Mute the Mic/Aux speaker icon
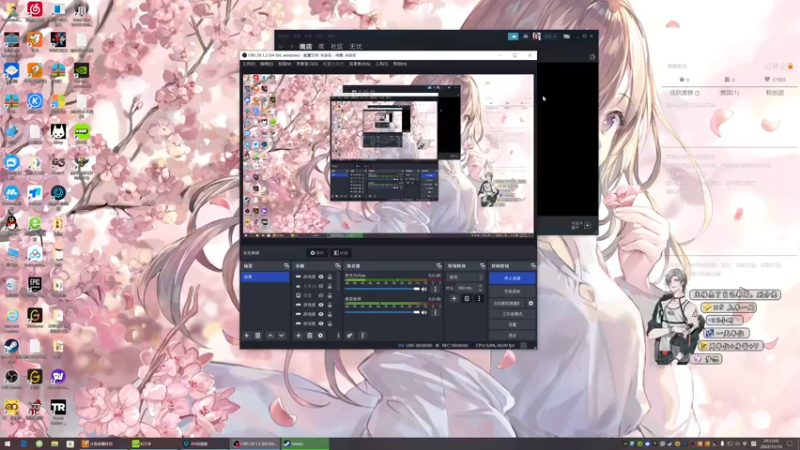This screenshot has width=800, height=450. coord(424,289)
